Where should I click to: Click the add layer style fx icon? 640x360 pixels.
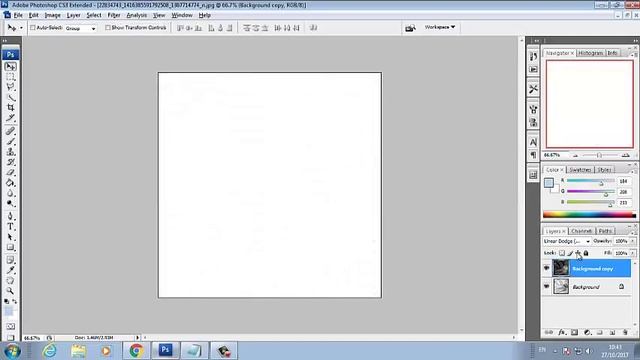coord(562,332)
